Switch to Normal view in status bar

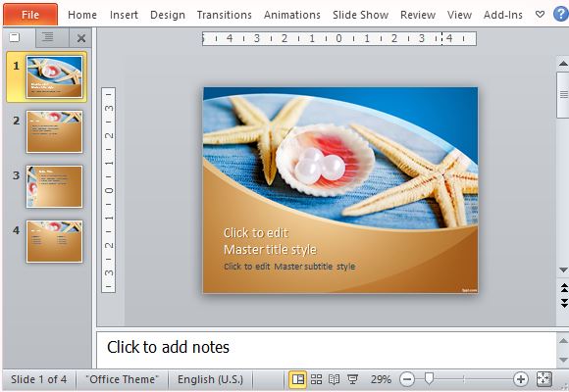click(298, 379)
